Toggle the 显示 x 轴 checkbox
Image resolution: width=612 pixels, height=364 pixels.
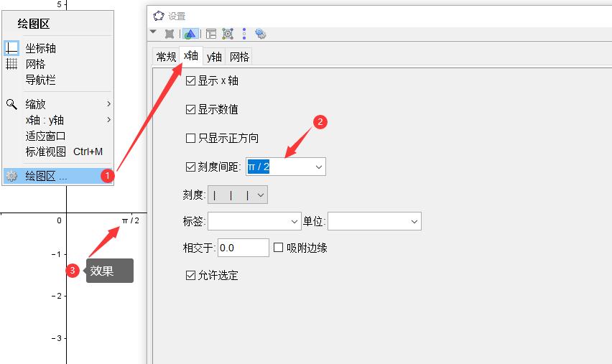[190, 80]
